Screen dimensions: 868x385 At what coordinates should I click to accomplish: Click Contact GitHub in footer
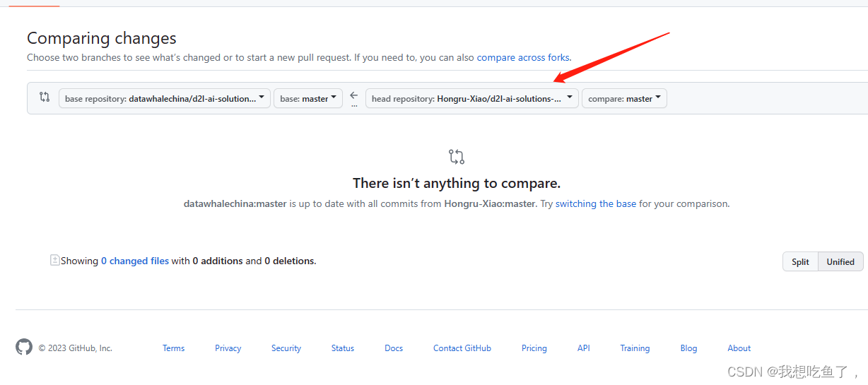pyautogui.click(x=462, y=348)
